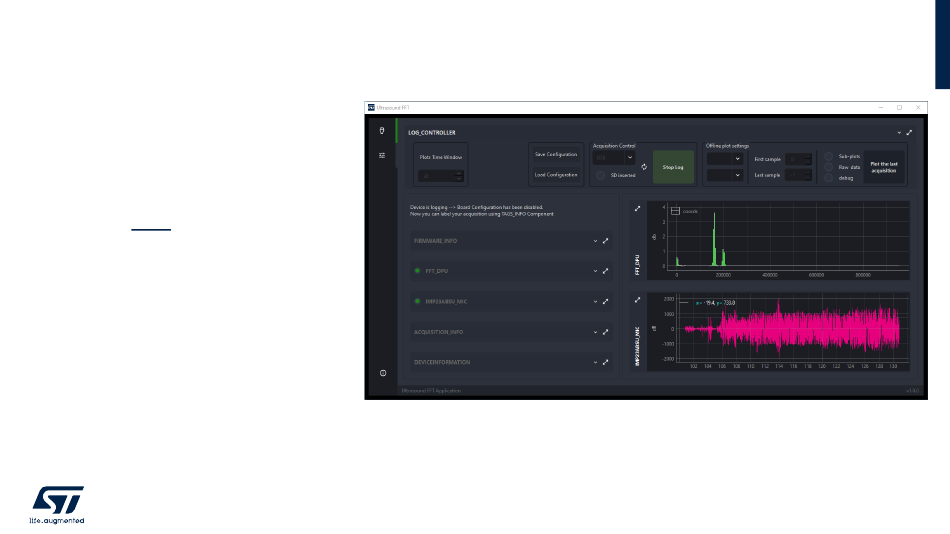Enable the Raw data option
Image resolution: width=950 pixels, height=534 pixels.
pos(828,167)
